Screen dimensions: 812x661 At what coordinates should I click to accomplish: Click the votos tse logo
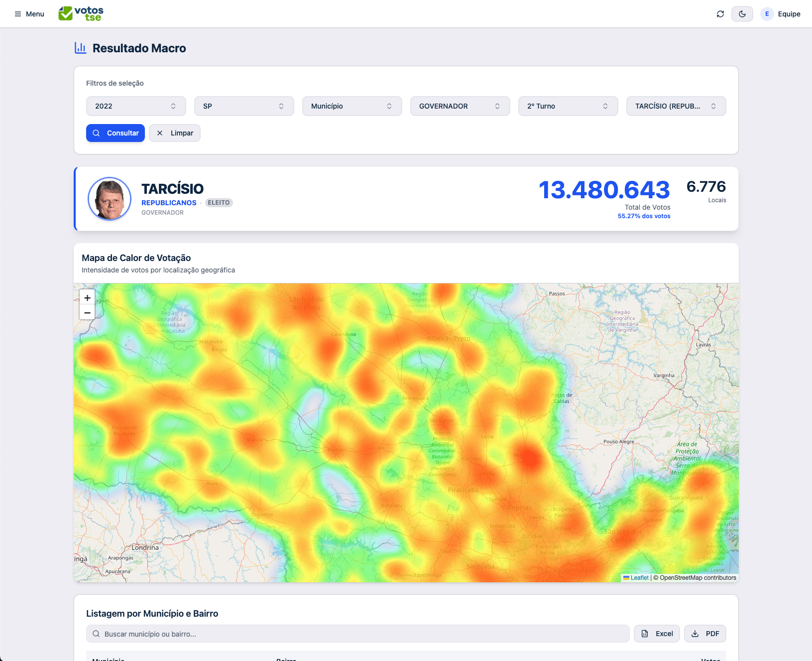tap(80, 13)
